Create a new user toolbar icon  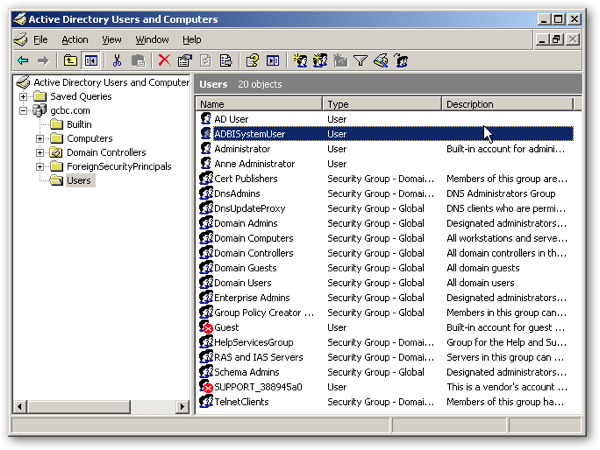(x=300, y=60)
